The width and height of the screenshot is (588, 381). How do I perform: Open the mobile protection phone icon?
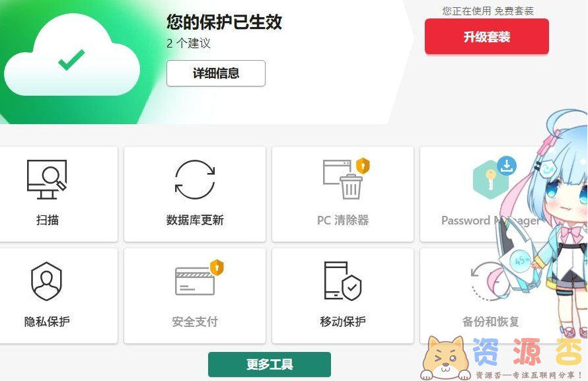(343, 281)
